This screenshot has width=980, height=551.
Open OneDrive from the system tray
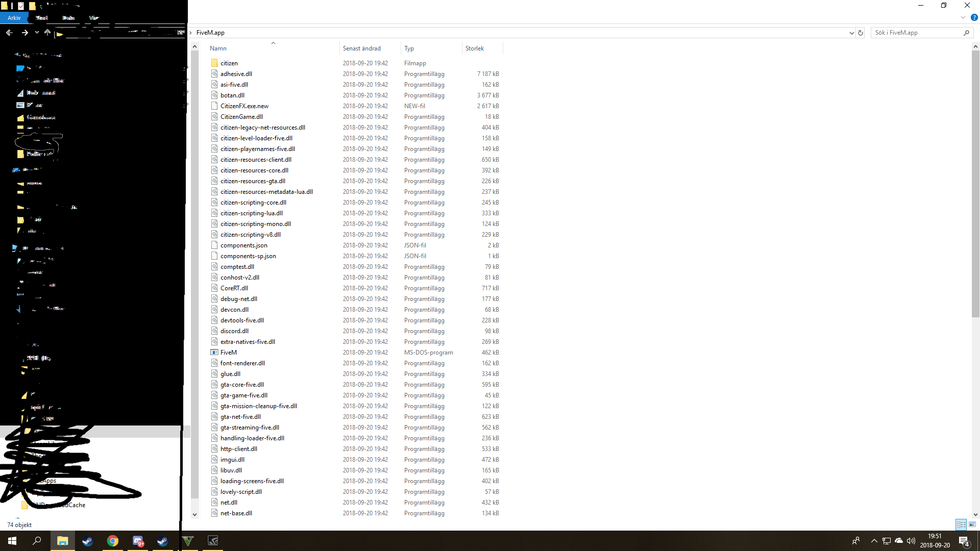coord(899,541)
